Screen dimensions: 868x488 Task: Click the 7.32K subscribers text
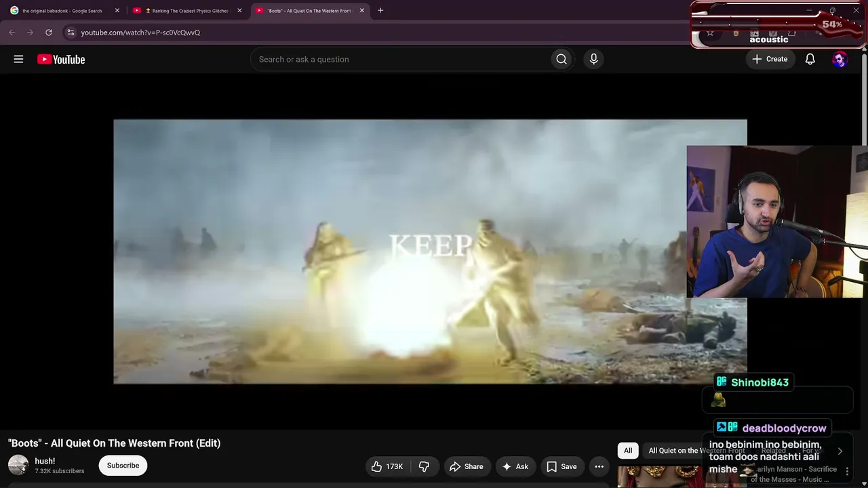(x=60, y=471)
